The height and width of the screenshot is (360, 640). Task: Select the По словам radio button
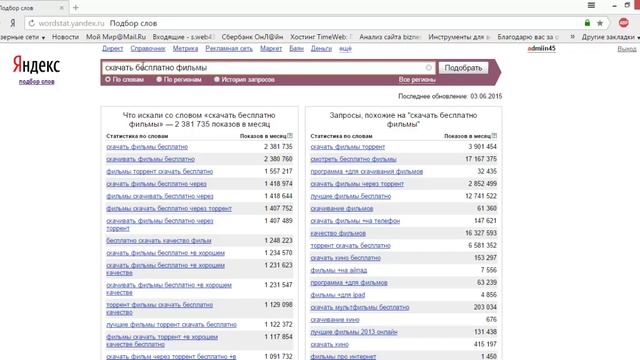click(108, 80)
